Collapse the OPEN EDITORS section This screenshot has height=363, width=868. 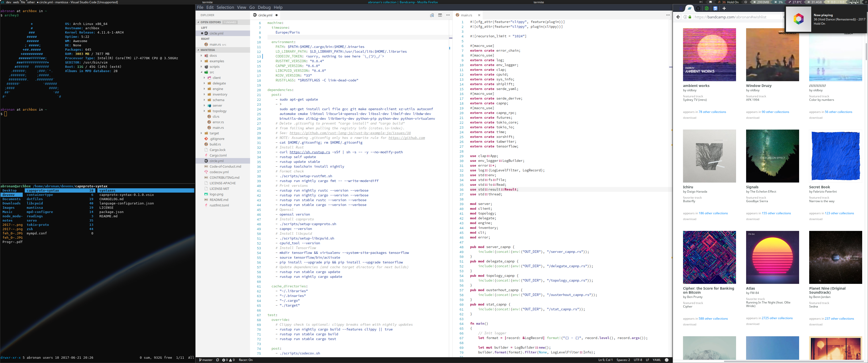tap(210, 22)
